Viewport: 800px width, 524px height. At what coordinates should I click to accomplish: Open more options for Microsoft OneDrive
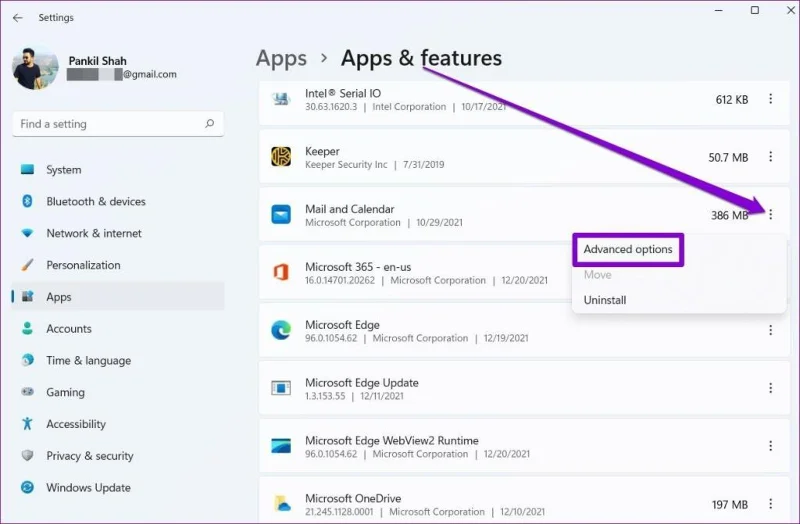coord(770,504)
